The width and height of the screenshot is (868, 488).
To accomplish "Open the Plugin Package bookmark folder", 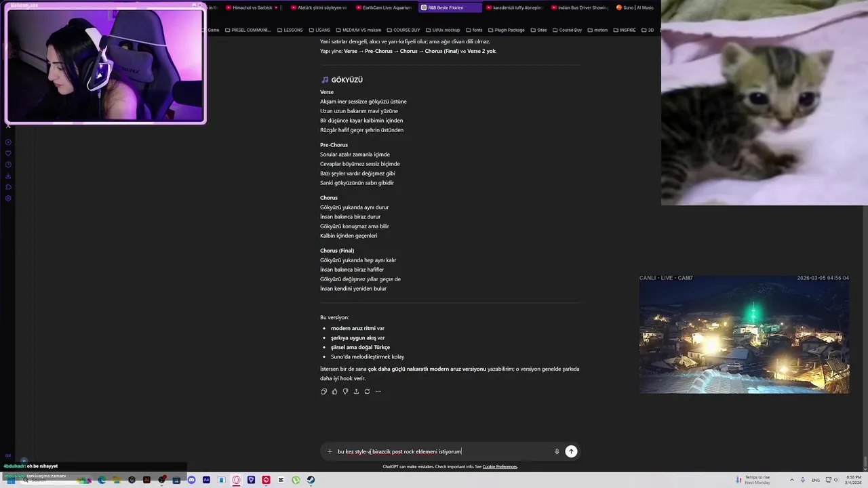I will click(506, 30).
